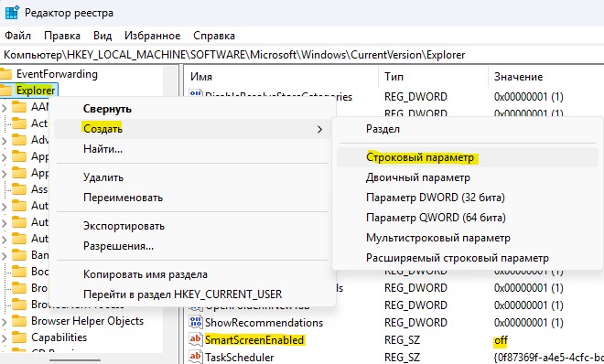This screenshot has height=364, width=604.
Task: Click 0x00000001 value in ShowRecommendations row
Action: click(x=529, y=323)
